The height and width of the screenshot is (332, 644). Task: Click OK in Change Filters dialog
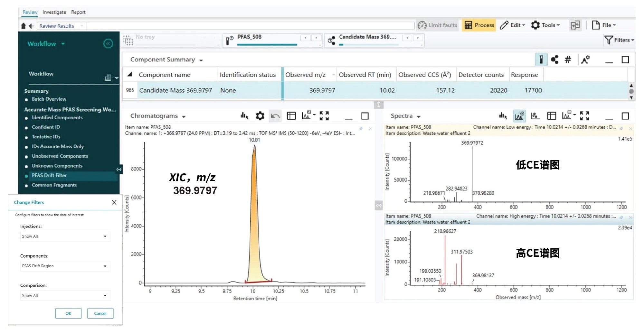pos(68,313)
